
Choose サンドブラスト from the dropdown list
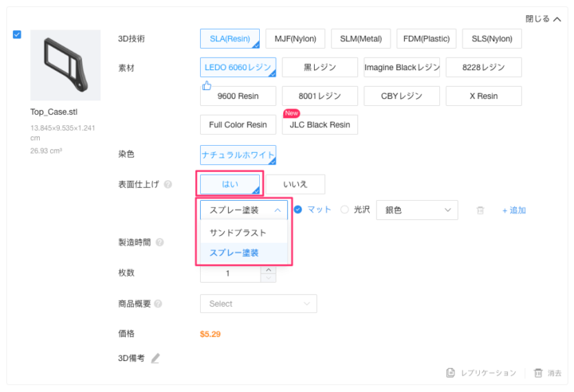tap(238, 233)
